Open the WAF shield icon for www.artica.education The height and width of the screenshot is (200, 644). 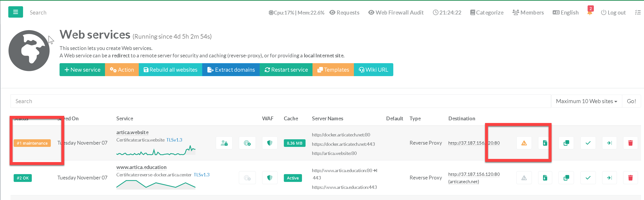point(270,178)
